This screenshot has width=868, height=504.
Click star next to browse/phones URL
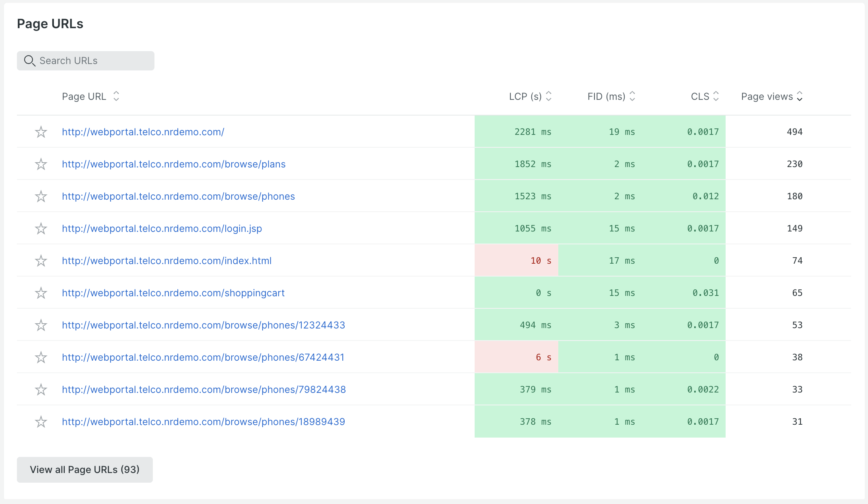click(41, 196)
